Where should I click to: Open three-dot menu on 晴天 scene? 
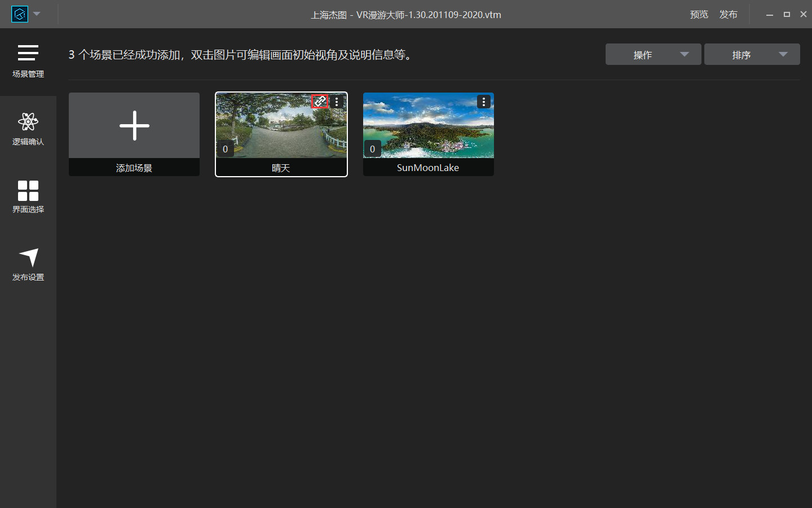coord(337,102)
